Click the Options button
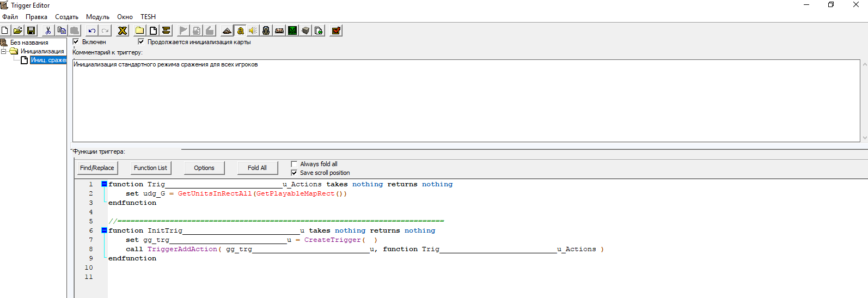The height and width of the screenshot is (298, 868). point(204,168)
